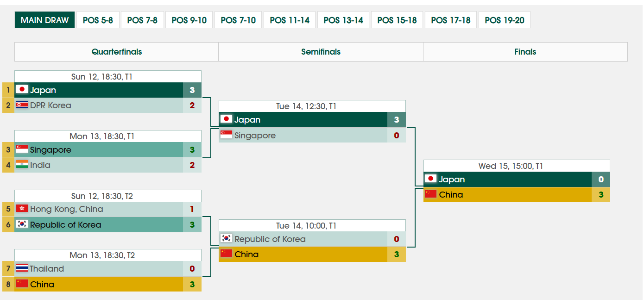Click the Semifinals column header

pos(321,52)
